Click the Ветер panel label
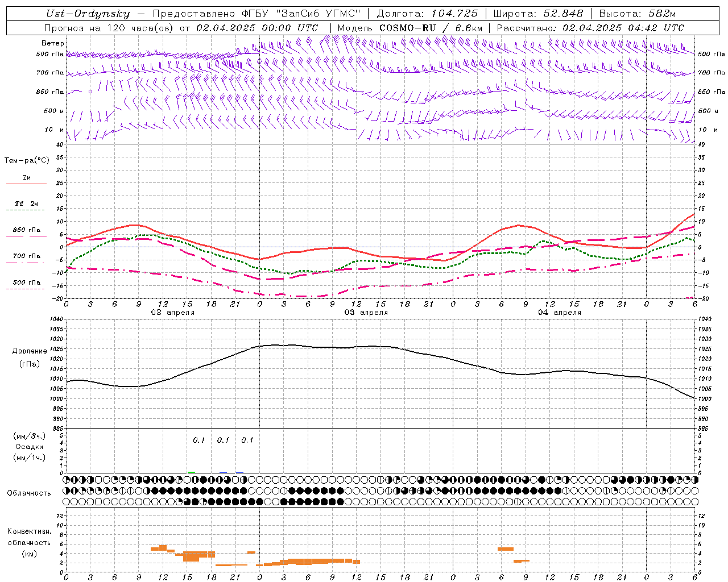Viewport: 728px width, 582px height. [53, 43]
